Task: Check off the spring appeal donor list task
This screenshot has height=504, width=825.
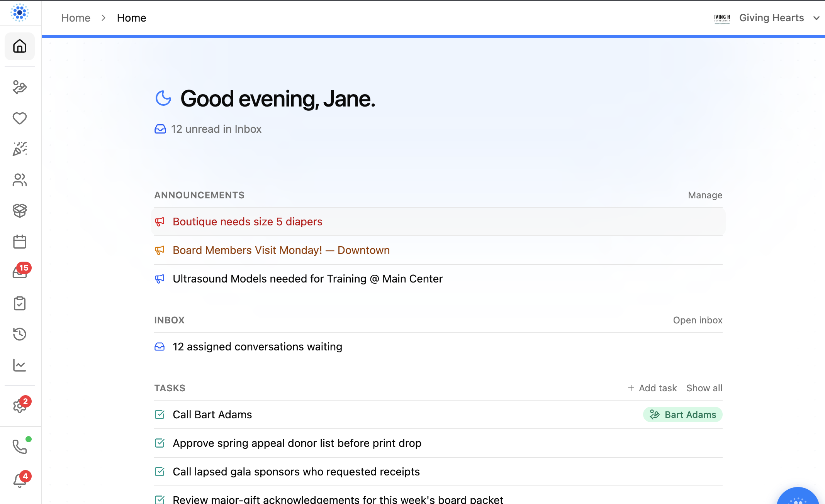Action: (160, 443)
